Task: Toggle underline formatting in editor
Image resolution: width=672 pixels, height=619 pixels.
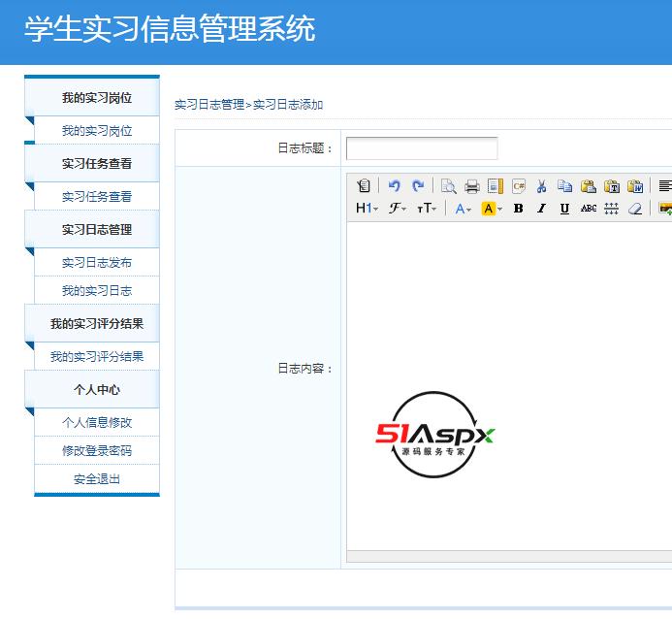Action: [565, 209]
